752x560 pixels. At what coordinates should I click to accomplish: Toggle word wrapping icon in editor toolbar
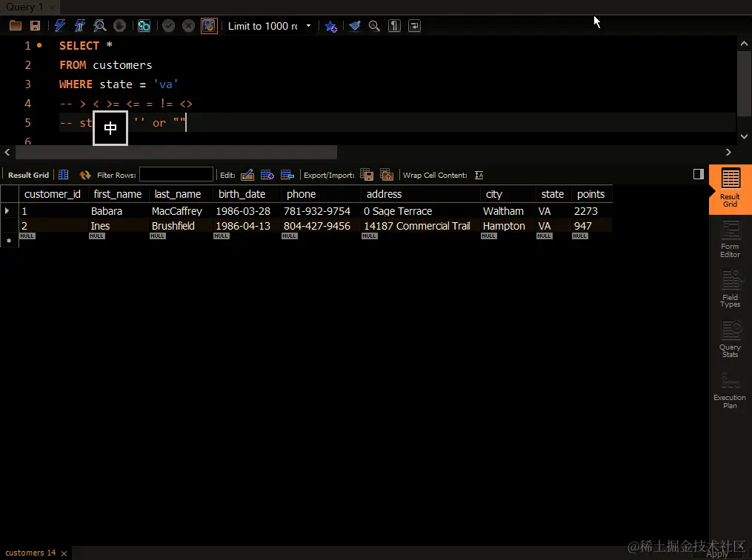point(414,26)
